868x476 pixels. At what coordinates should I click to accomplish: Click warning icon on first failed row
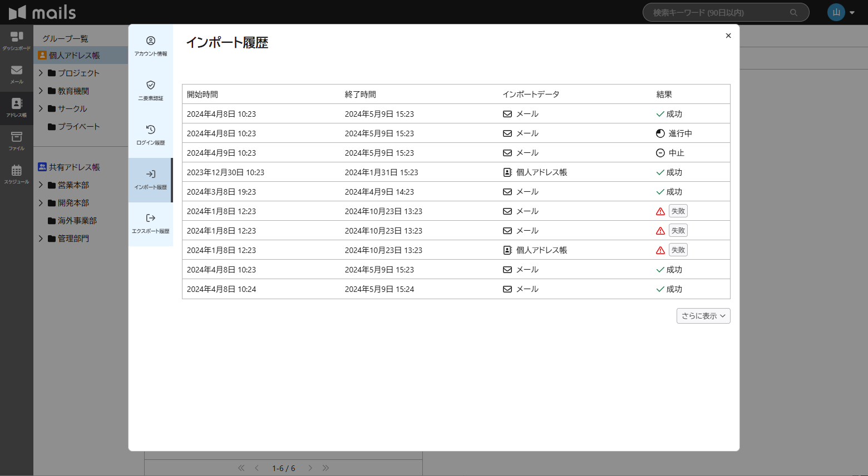660,211
